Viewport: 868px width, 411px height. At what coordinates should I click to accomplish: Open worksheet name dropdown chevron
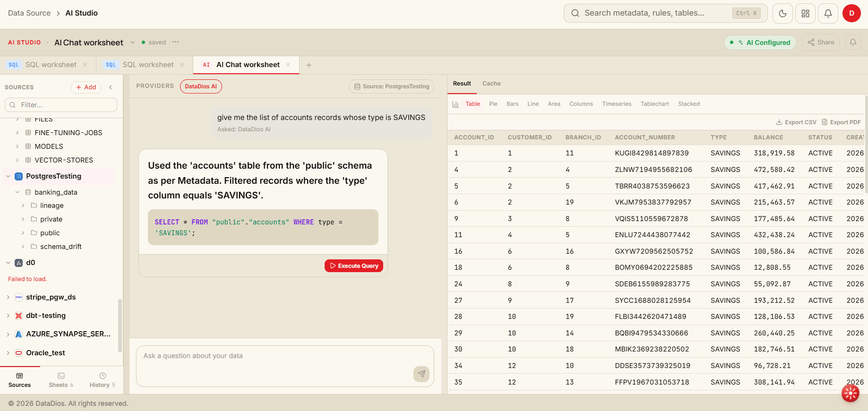tap(132, 43)
